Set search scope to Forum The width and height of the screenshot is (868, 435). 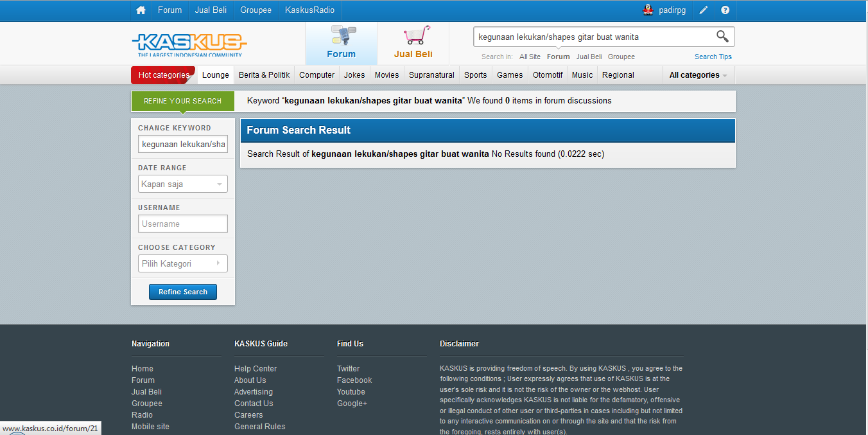559,57
